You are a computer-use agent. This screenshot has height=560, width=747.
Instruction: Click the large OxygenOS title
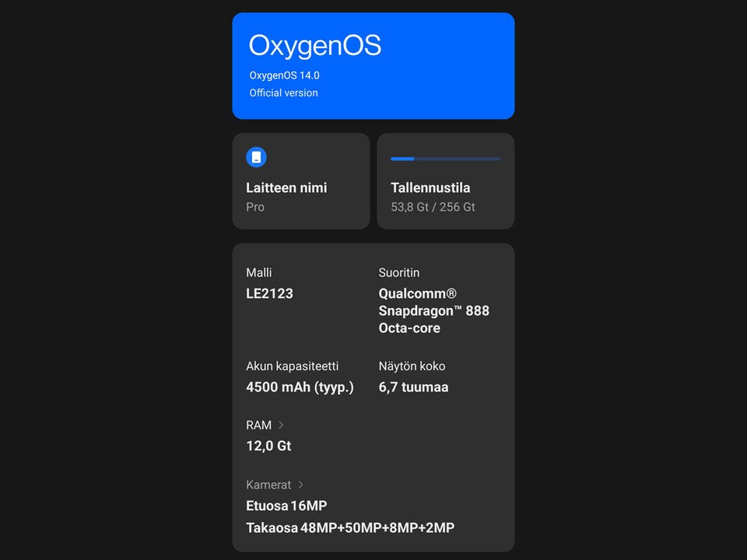[315, 46]
